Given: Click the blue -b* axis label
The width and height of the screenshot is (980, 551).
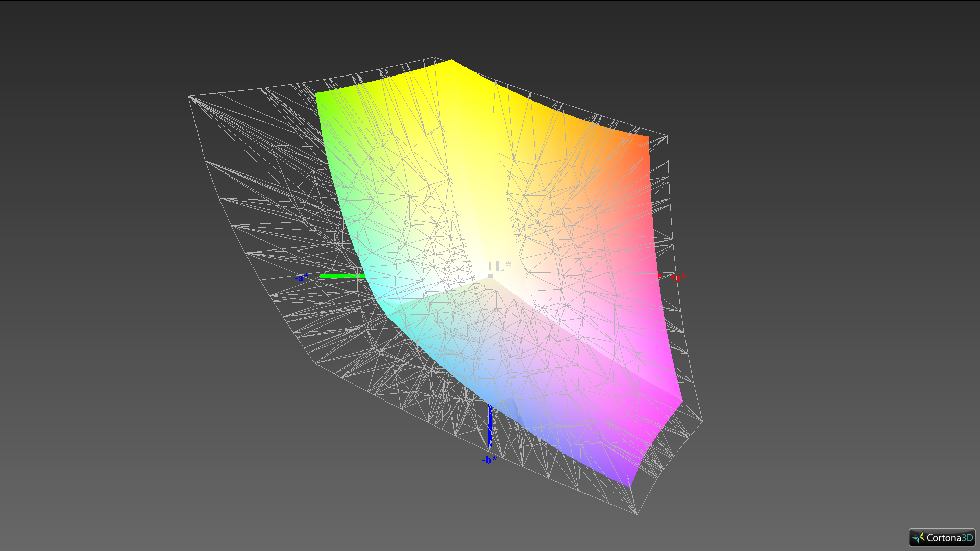Looking at the screenshot, I should click(488, 460).
